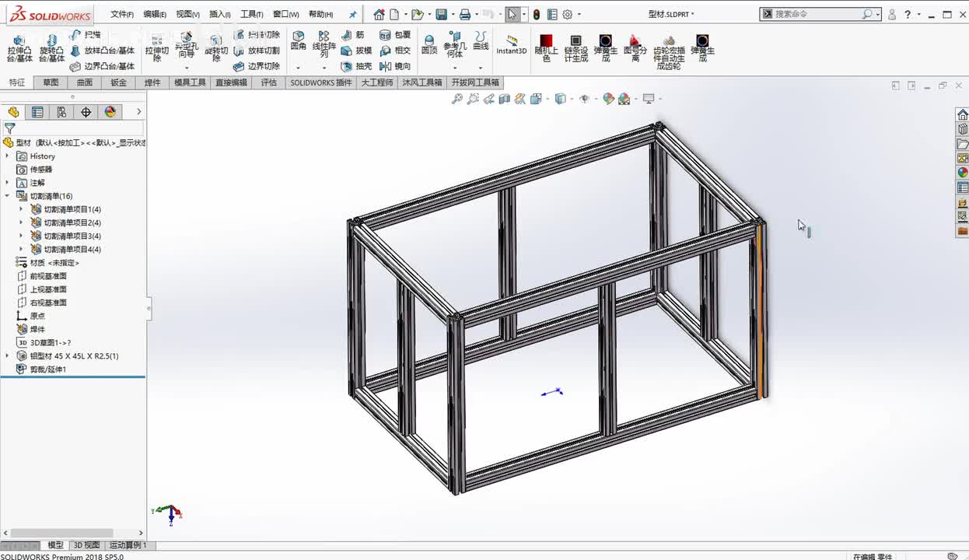Screen dimensions: 969x560
Task: Click the 拔模 draft tool
Action: [x=356, y=51]
